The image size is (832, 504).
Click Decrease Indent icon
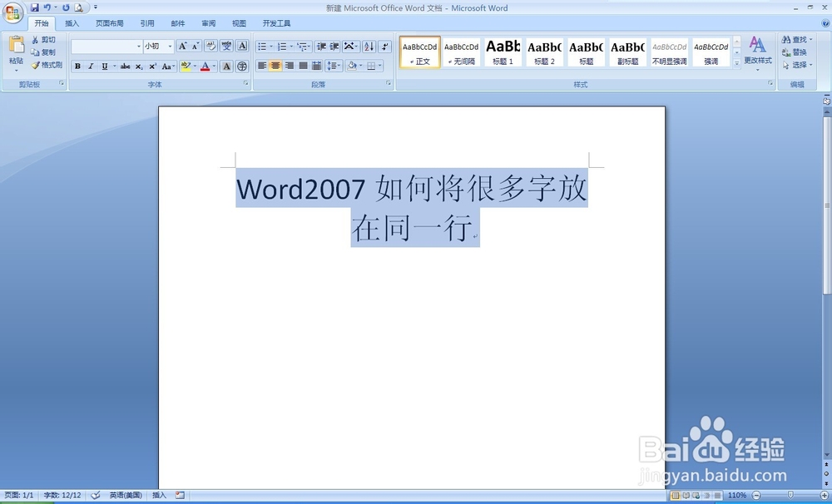click(321, 47)
